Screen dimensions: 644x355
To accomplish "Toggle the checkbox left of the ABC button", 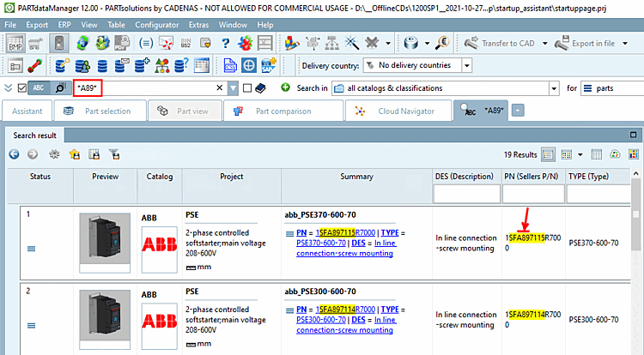I will click(22, 88).
